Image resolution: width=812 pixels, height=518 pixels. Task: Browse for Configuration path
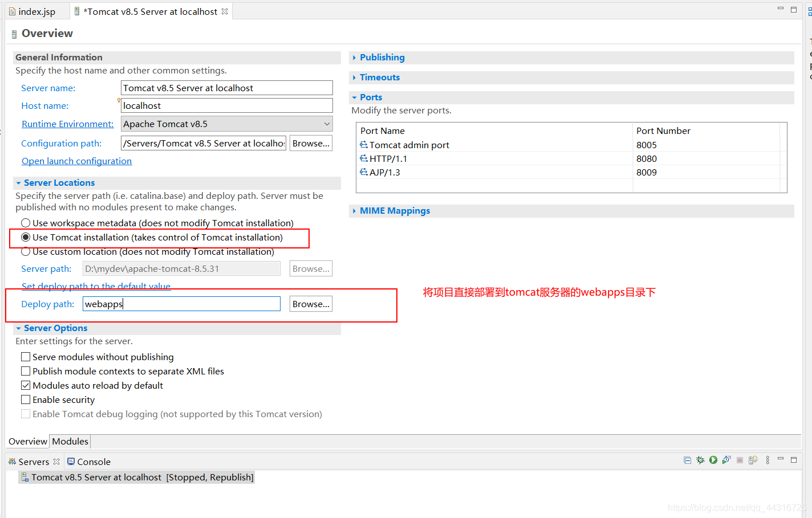(311, 143)
